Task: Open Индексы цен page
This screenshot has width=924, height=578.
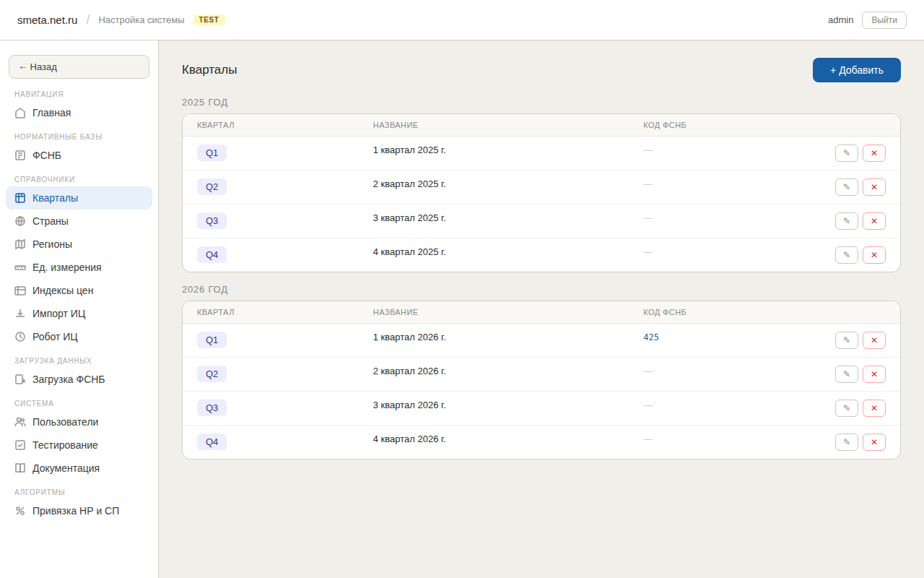Action: click(x=63, y=290)
